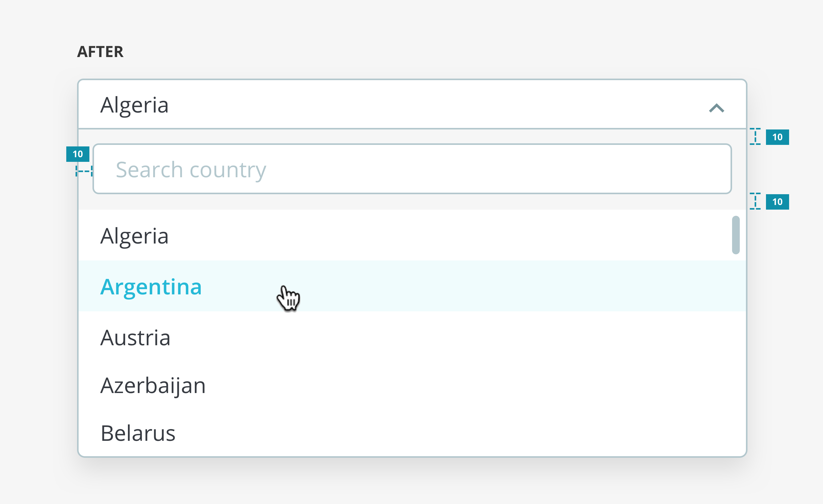Click the left dashed margin indicator

[x=84, y=171]
